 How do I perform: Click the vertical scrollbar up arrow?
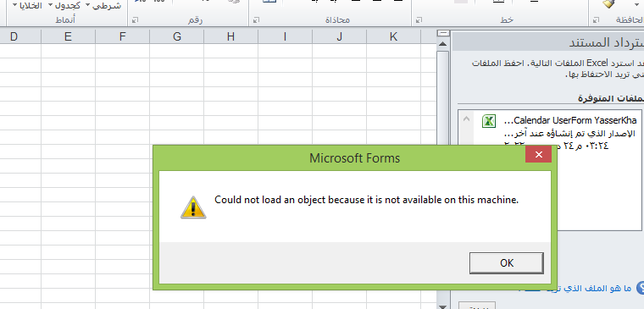click(442, 44)
